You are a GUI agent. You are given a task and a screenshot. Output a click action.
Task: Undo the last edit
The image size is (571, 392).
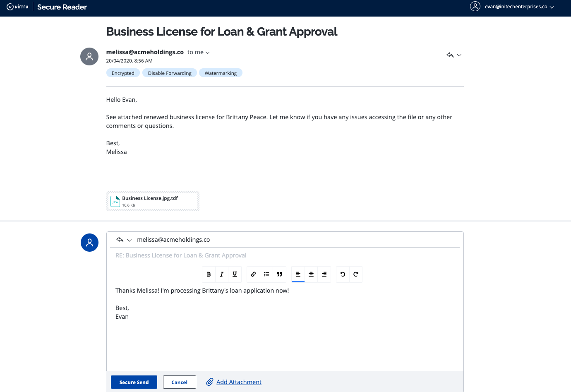point(343,274)
